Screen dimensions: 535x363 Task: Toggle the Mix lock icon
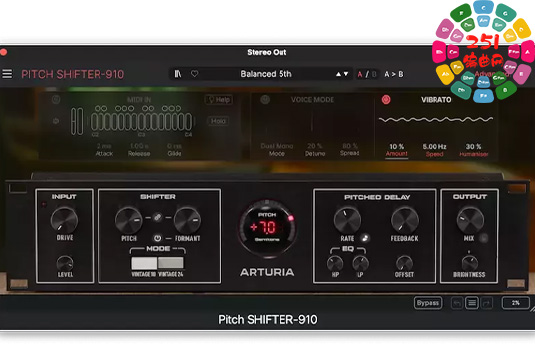pos(483,238)
